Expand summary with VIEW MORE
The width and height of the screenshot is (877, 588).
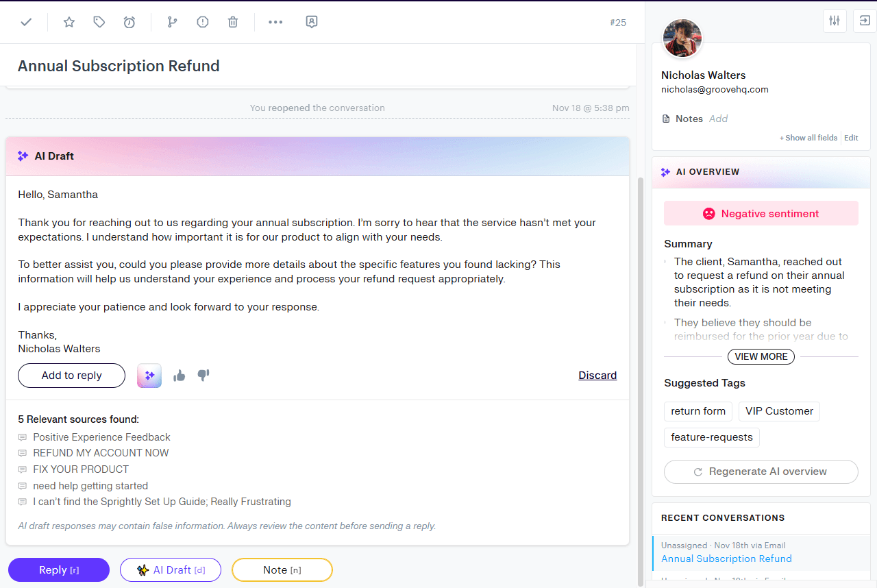[761, 356]
